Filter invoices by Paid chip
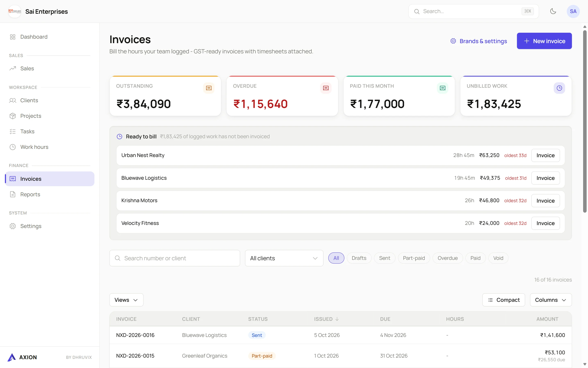This screenshot has width=588, height=368. [x=475, y=258]
